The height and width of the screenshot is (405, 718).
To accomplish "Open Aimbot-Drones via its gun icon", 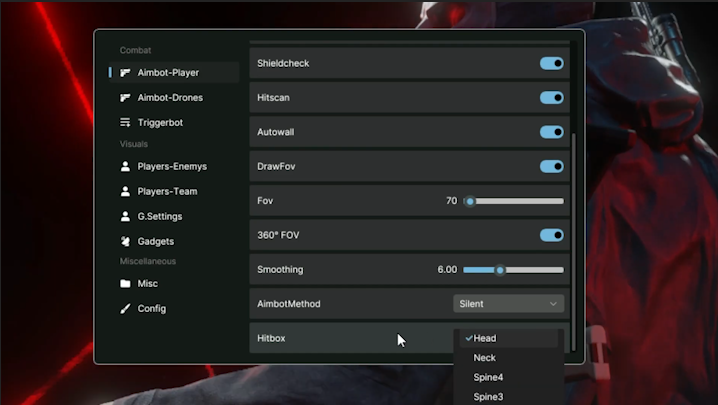I will coord(126,98).
